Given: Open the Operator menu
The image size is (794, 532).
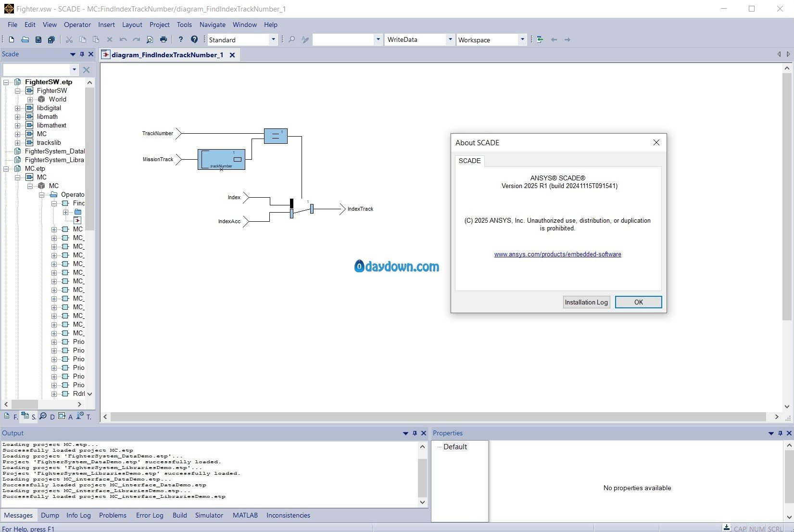Looking at the screenshot, I should 77,25.
